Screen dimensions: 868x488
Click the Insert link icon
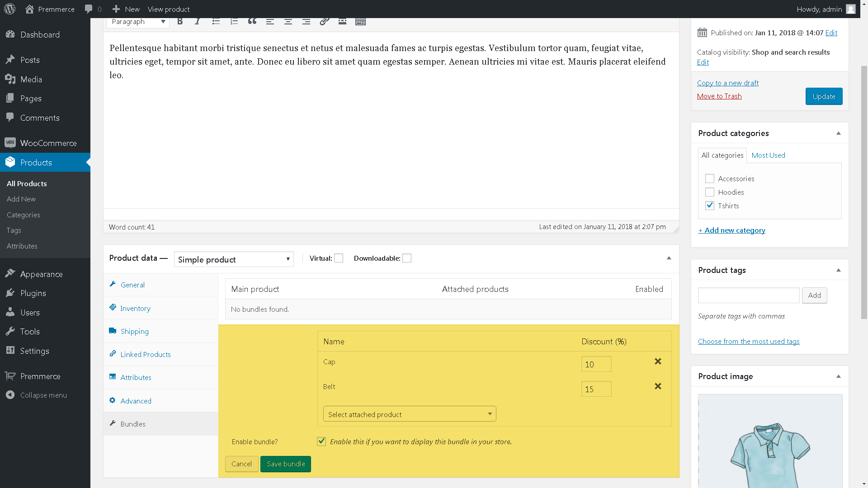tap(324, 21)
